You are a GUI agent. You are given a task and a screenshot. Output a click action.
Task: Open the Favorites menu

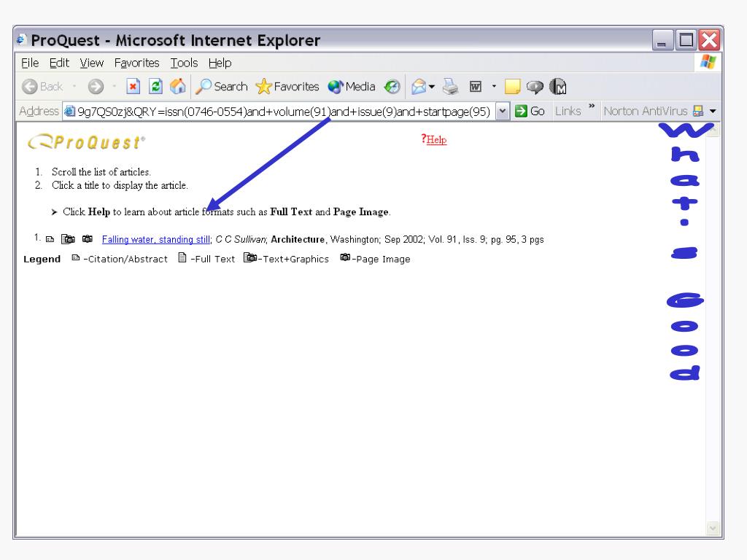coord(136,63)
